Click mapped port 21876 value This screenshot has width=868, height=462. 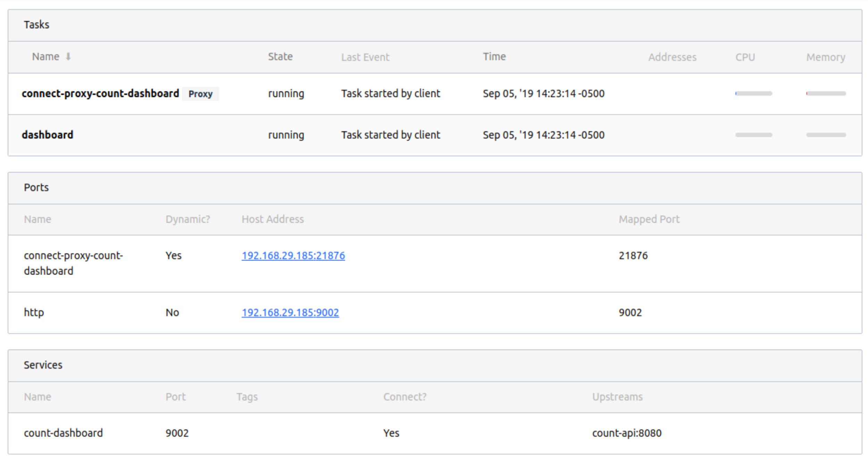tap(633, 256)
